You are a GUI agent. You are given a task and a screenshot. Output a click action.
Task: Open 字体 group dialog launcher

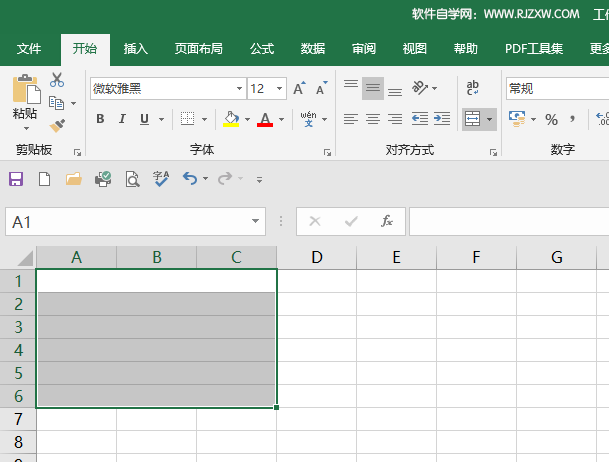click(327, 153)
